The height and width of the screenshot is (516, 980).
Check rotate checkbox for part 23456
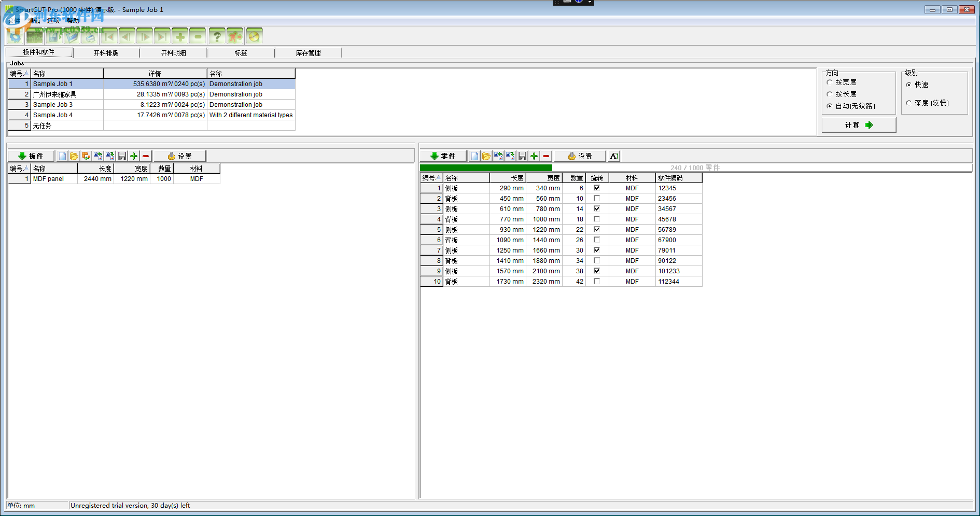tap(597, 199)
